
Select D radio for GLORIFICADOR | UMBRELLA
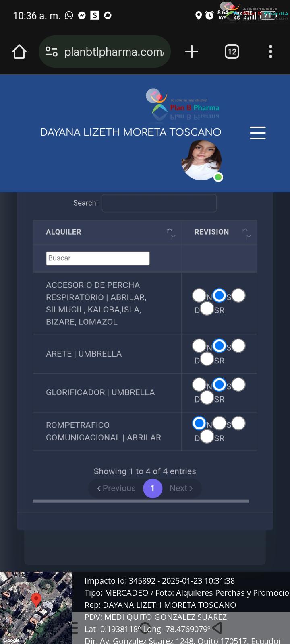tap(238, 384)
